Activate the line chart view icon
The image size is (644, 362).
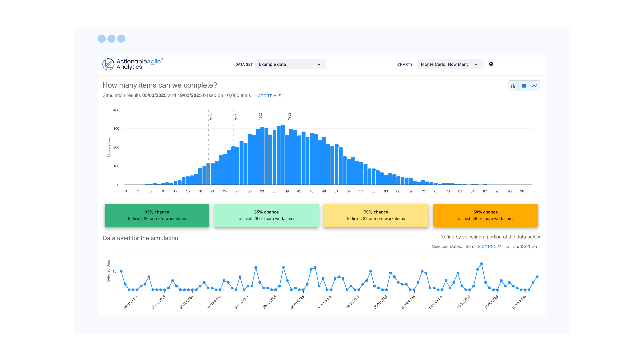[535, 86]
